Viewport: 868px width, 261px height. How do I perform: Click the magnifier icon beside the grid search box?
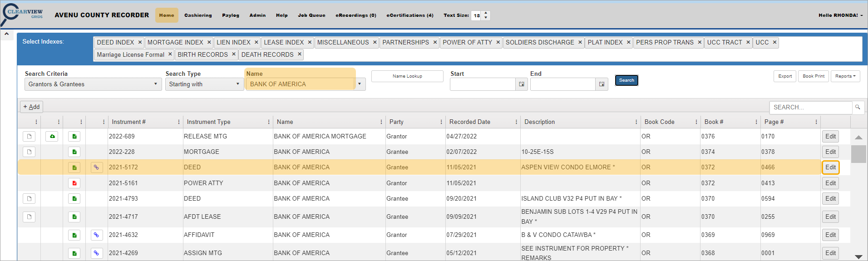click(x=858, y=107)
